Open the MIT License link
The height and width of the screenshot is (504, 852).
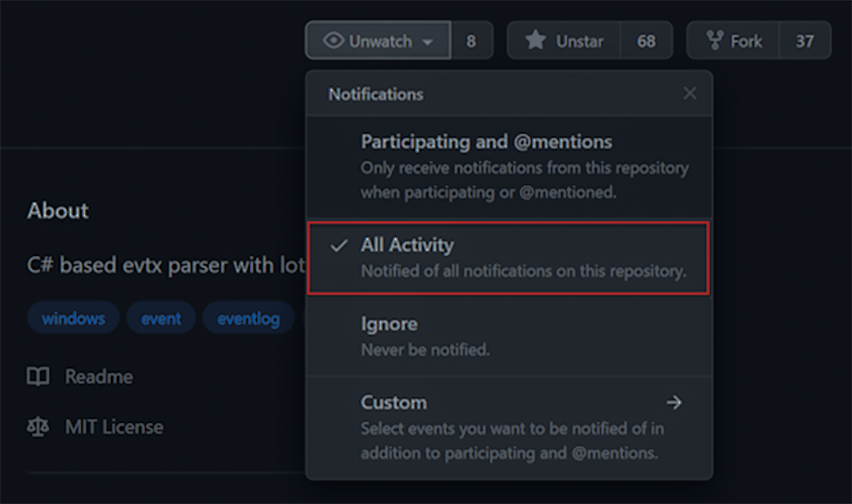tap(114, 427)
